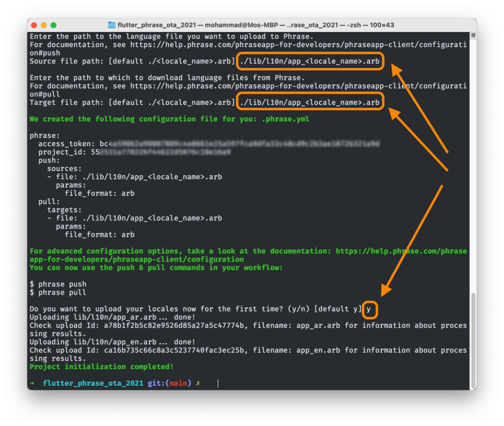This screenshot has height=426, width=504.
Task: Click the 'We created the following configuration file' line
Action: (169, 119)
